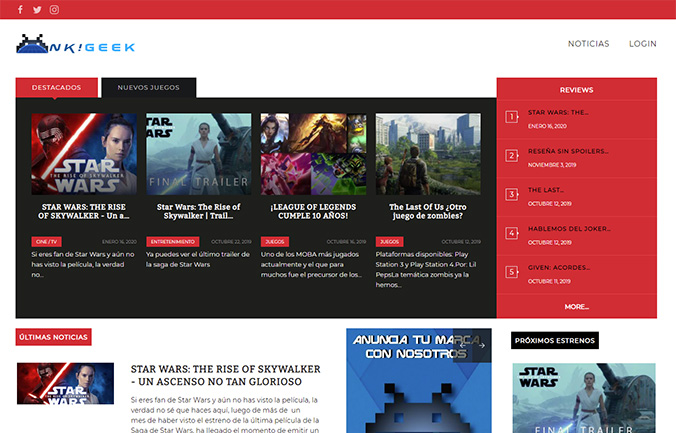This screenshot has width=676, height=433.
Task: Click the OCTUBRE 16, 2019 featured date
Action: 346,242
